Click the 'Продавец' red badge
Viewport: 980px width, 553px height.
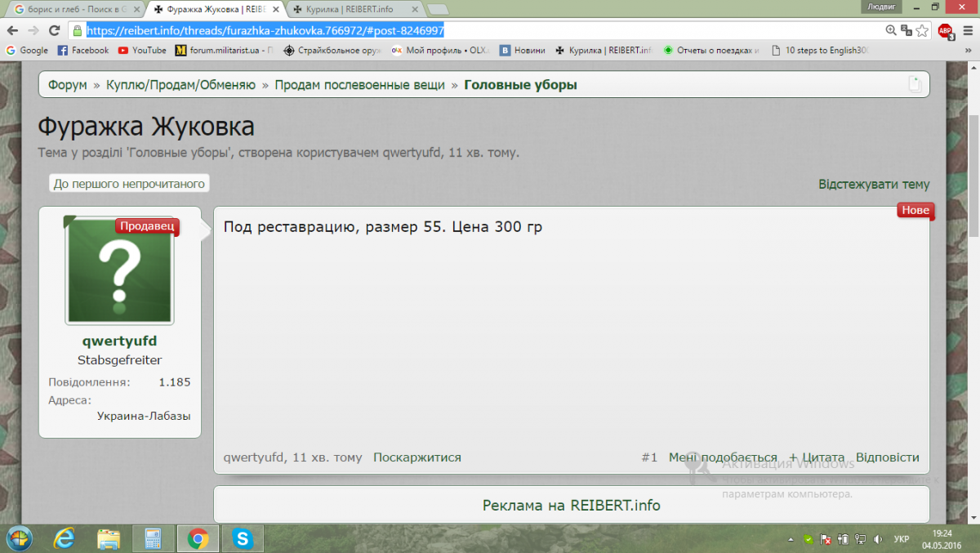point(147,226)
